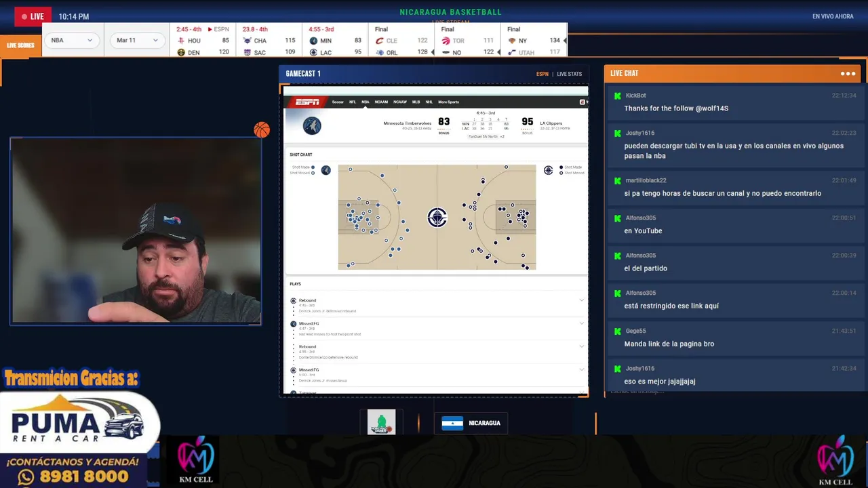Click the ESPN logo in gamecast
This screenshot has height=488, width=868.
(x=307, y=102)
